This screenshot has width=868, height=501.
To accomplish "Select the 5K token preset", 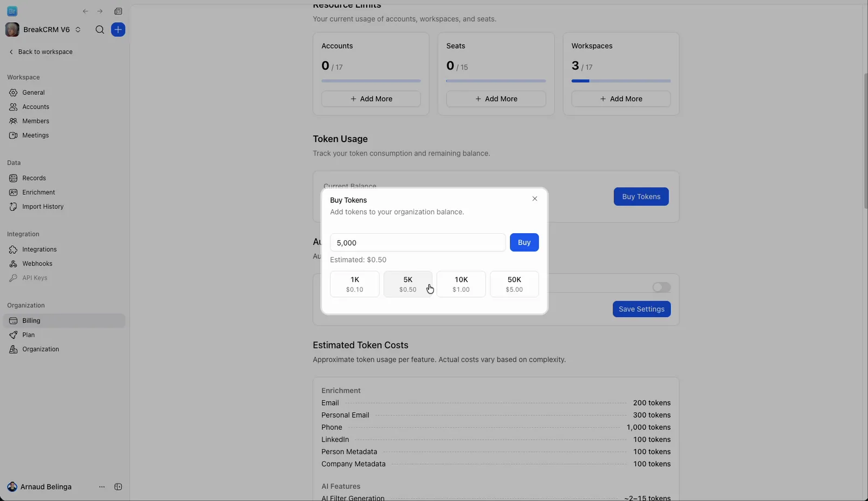I will 408,284.
